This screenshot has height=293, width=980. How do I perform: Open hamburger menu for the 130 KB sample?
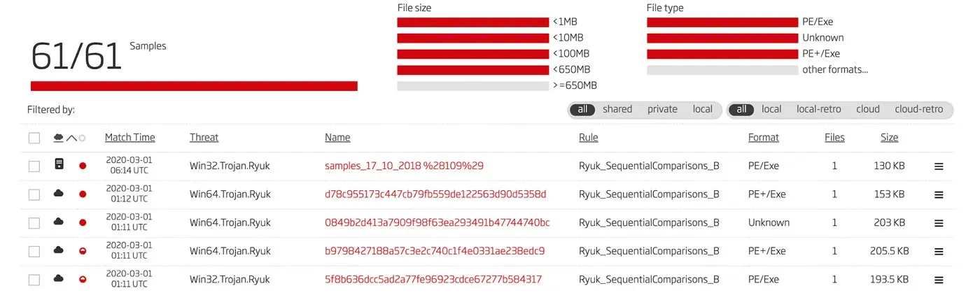(939, 166)
